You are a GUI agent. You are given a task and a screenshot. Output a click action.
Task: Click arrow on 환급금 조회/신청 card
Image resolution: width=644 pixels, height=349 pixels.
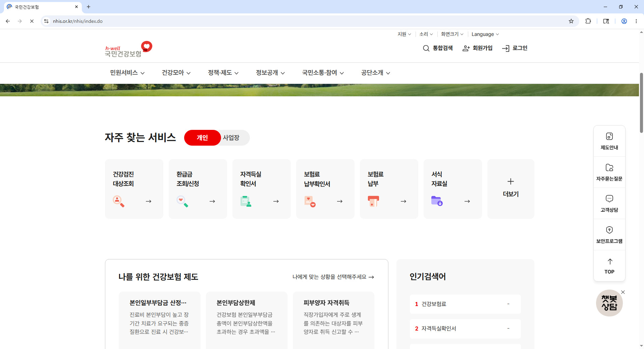(x=212, y=201)
